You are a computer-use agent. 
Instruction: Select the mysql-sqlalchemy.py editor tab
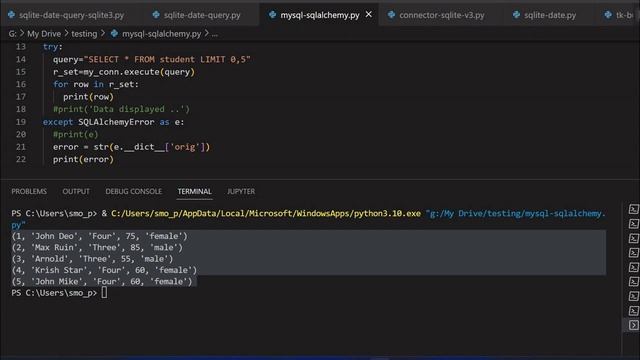[x=320, y=15]
